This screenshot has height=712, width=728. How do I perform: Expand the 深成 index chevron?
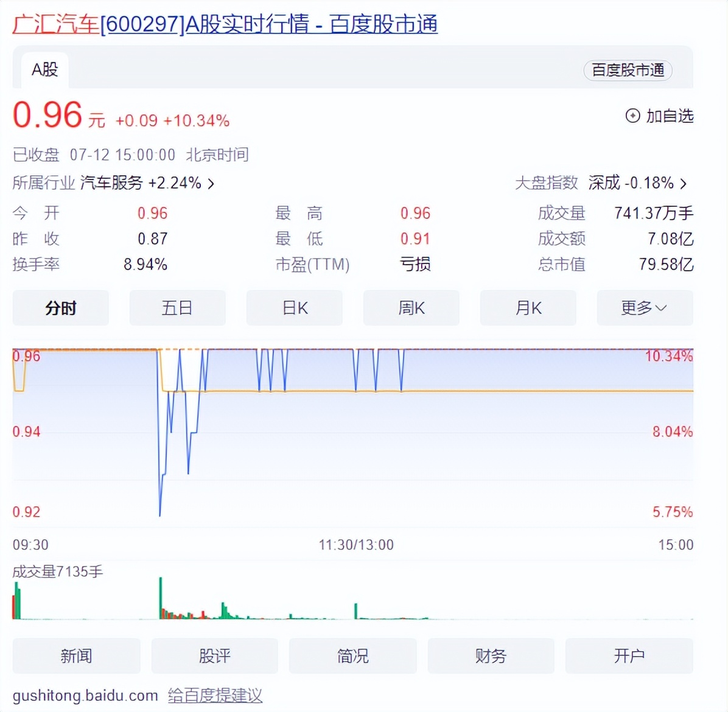click(x=684, y=183)
